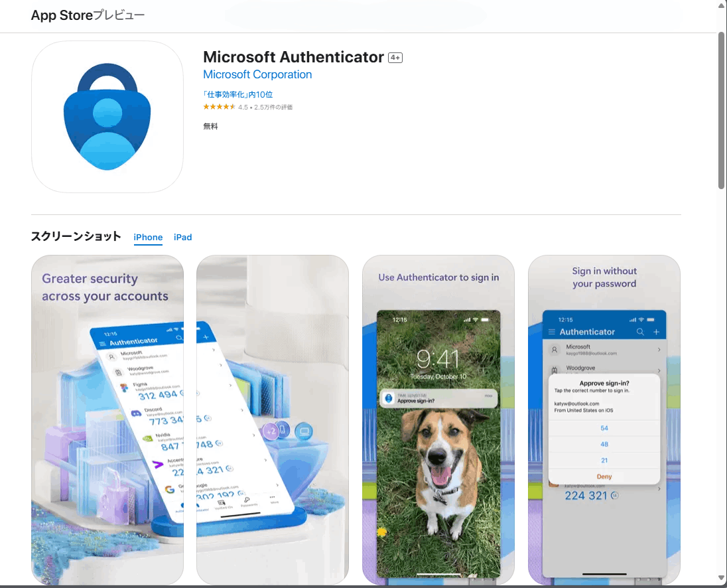
Task: Open the 'Greater security across your accounts' screenshot
Action: 107,419
